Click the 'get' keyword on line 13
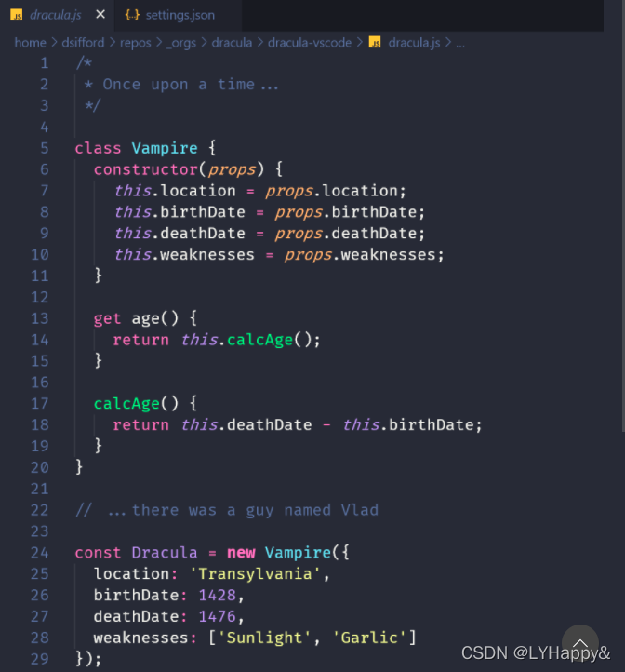The height and width of the screenshot is (672, 625). [x=108, y=319]
